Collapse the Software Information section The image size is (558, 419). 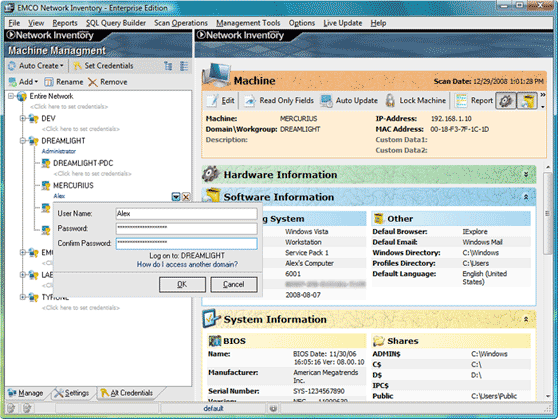[x=526, y=197]
